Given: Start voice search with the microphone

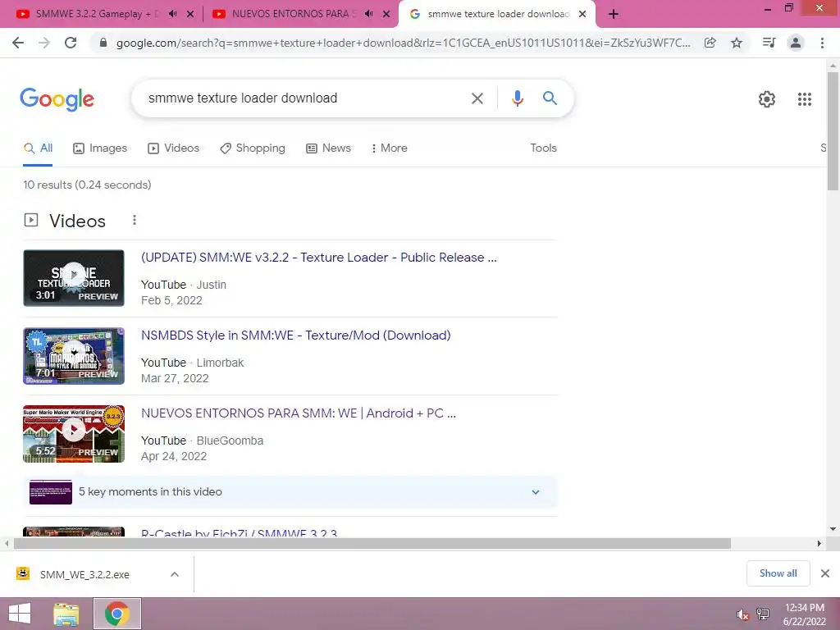Looking at the screenshot, I should [517, 98].
